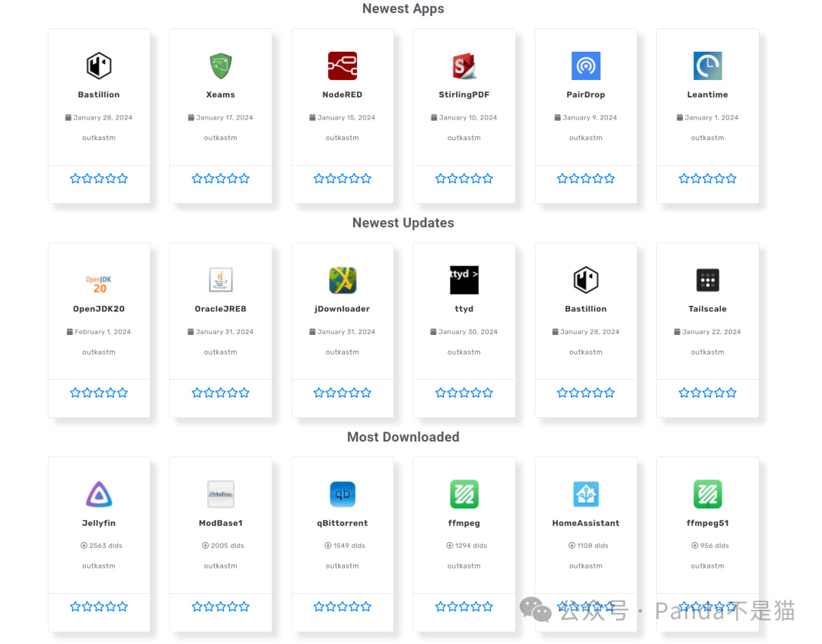Viewport: 822px width, 644px height.
Task: Click the OracleJRE8 title
Action: [220, 309]
